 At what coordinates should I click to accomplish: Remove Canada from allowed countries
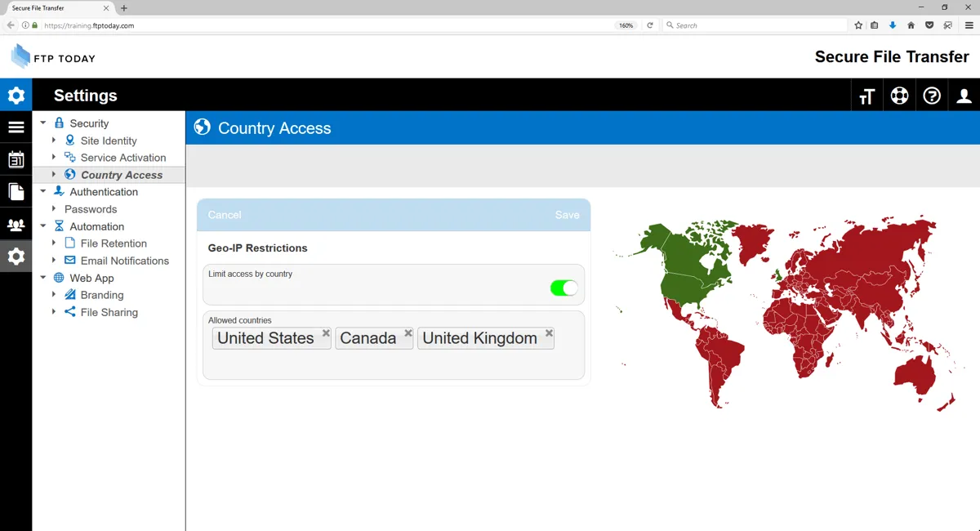click(x=408, y=333)
